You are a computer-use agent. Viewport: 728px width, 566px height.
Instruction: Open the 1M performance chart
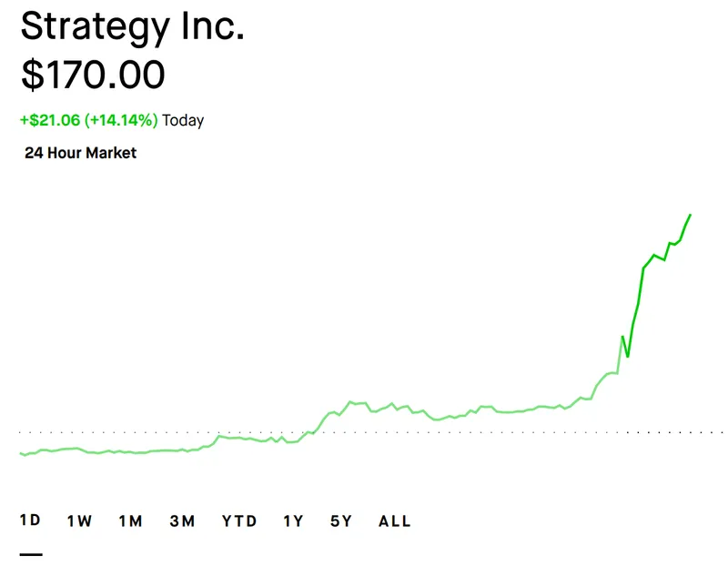click(x=129, y=521)
